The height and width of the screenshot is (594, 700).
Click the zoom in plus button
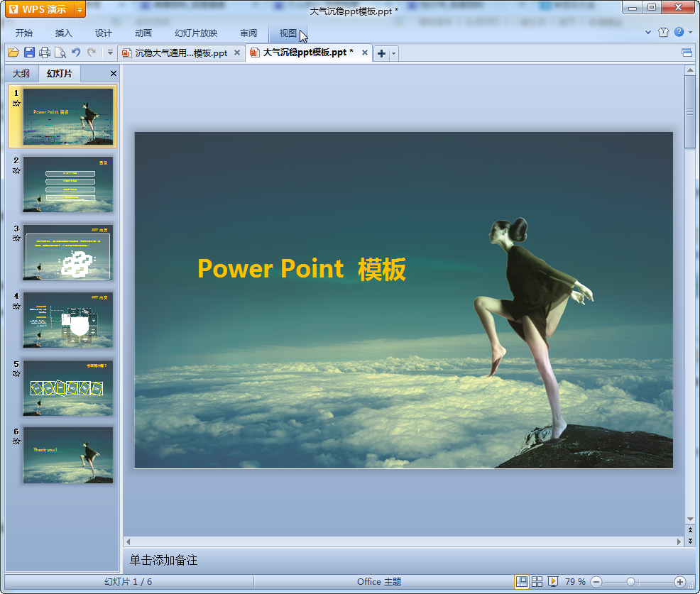(x=679, y=582)
